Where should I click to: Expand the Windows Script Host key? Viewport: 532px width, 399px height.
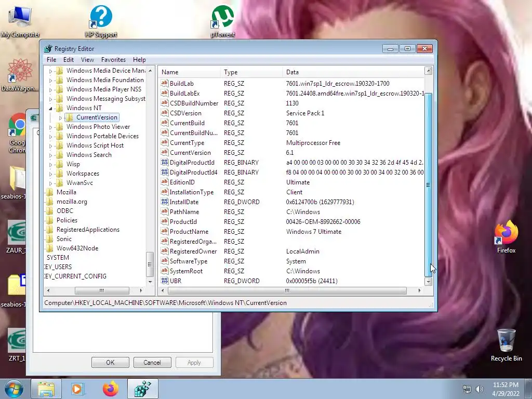[50, 146]
